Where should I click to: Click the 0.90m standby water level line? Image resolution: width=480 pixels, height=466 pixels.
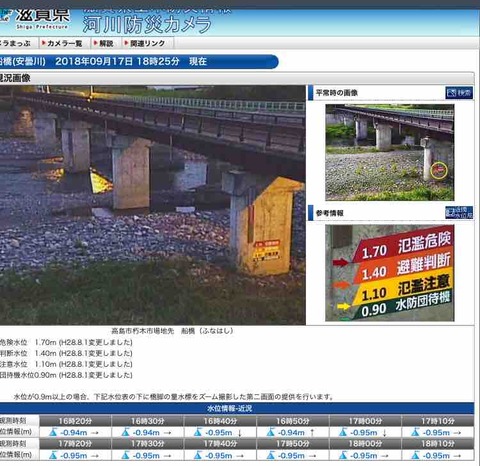66,375
